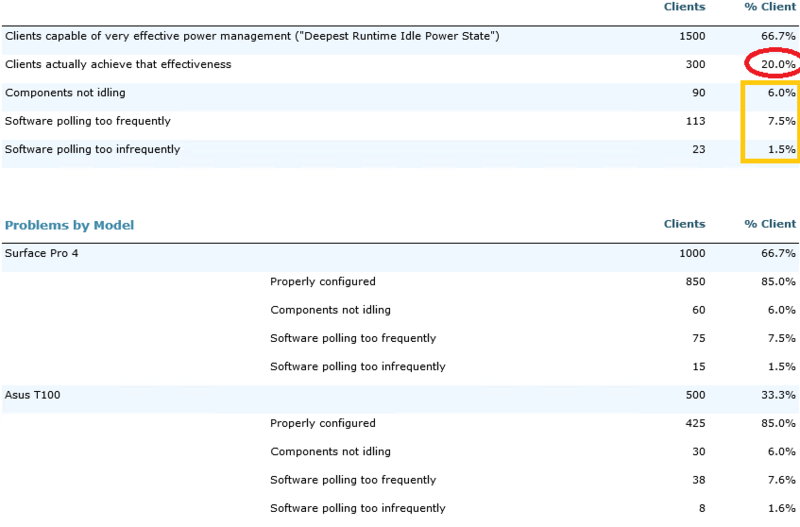Image resolution: width=800 pixels, height=527 pixels.
Task: Click the 23 clients value in summary table
Action: pos(697,150)
